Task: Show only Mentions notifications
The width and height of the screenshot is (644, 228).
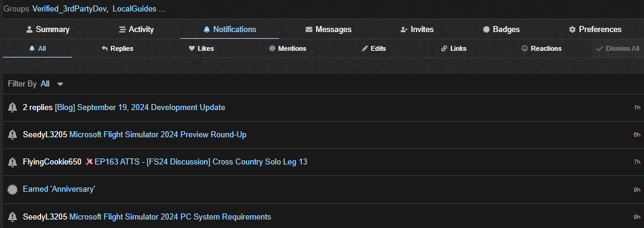Action: coord(287,48)
